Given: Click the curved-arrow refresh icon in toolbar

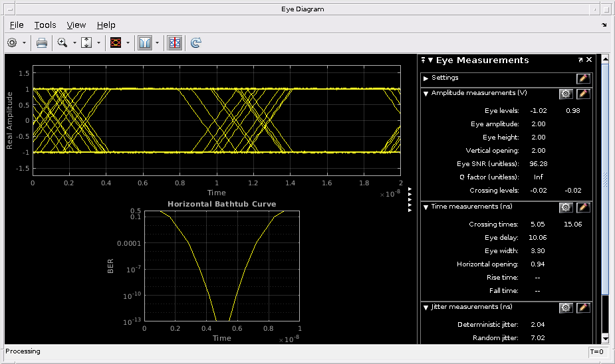Looking at the screenshot, I should click(196, 43).
